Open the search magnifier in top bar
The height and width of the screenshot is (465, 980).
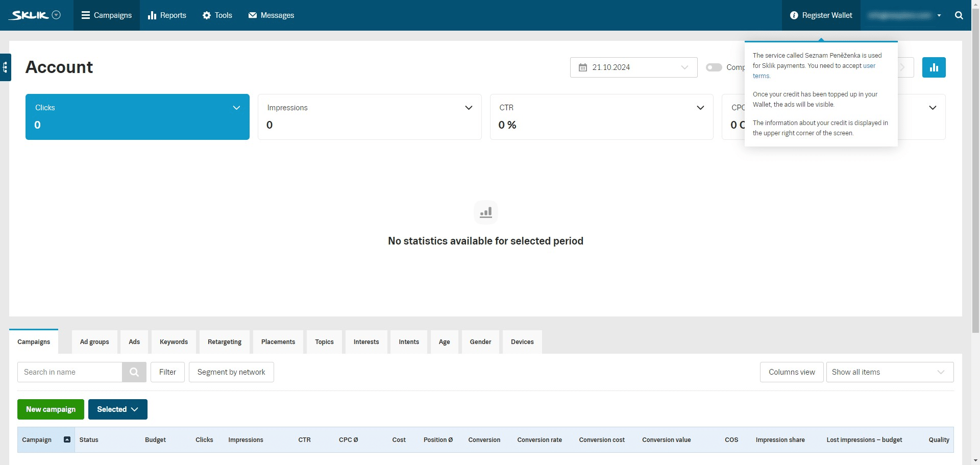click(959, 15)
